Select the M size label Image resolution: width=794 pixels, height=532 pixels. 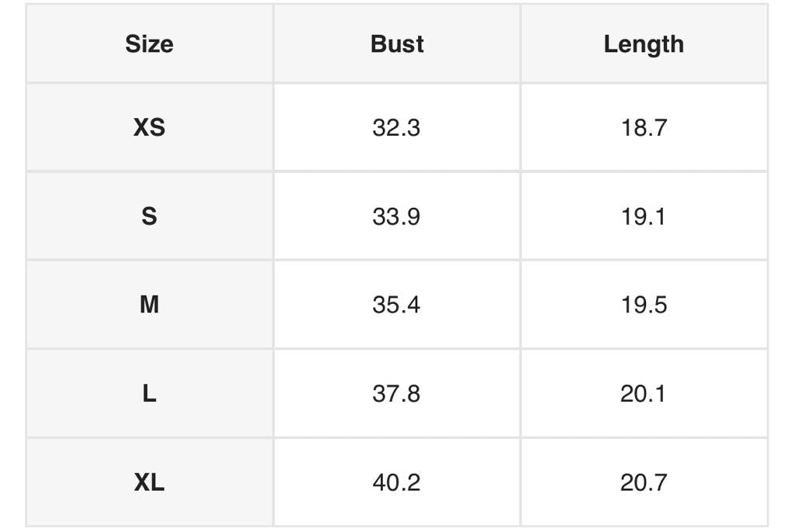click(x=149, y=305)
